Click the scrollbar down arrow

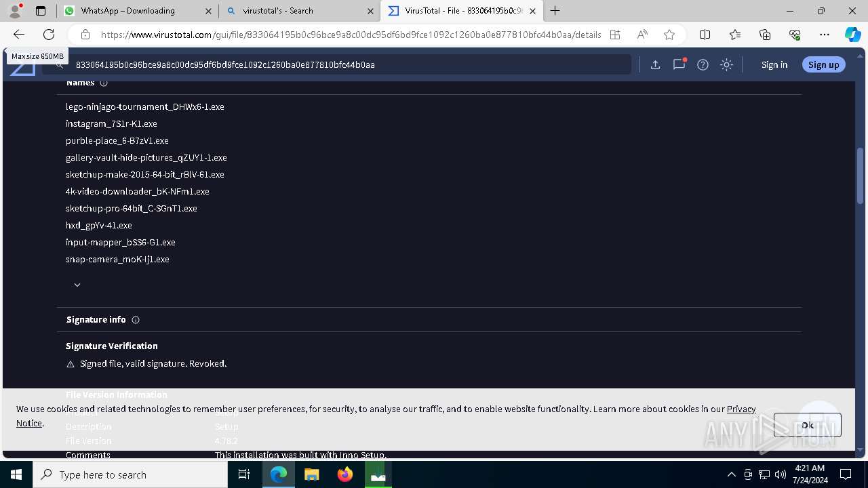[861, 449]
